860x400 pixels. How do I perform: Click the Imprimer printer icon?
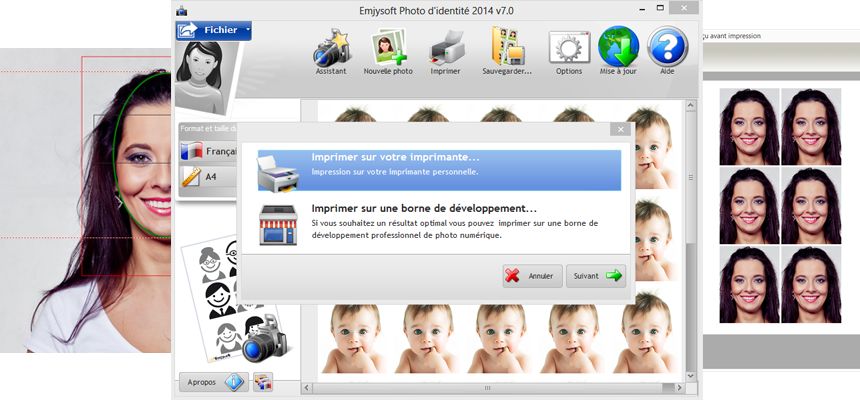point(445,48)
